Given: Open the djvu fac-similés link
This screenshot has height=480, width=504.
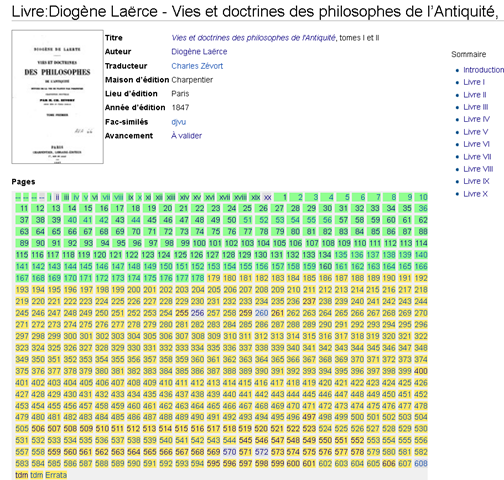Looking at the screenshot, I should click(x=179, y=122).
